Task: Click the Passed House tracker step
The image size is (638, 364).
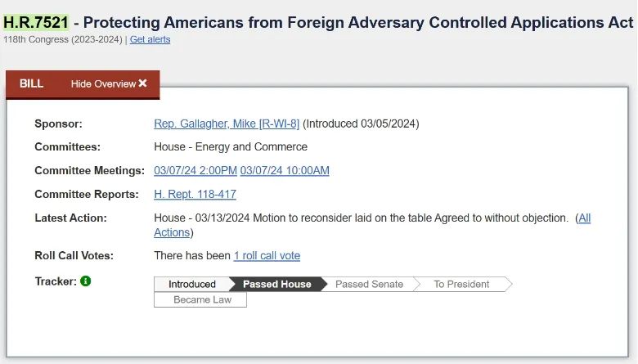Action: click(x=277, y=285)
